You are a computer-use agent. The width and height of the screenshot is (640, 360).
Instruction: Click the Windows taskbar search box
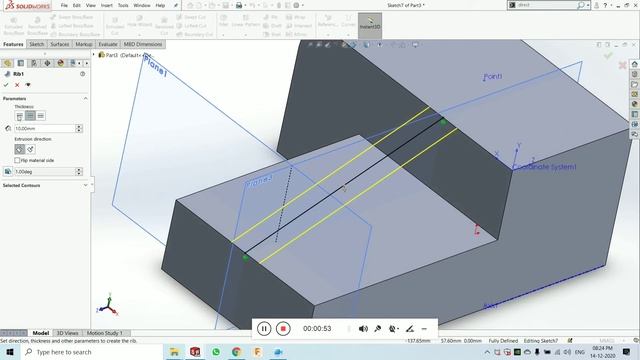tap(91, 352)
